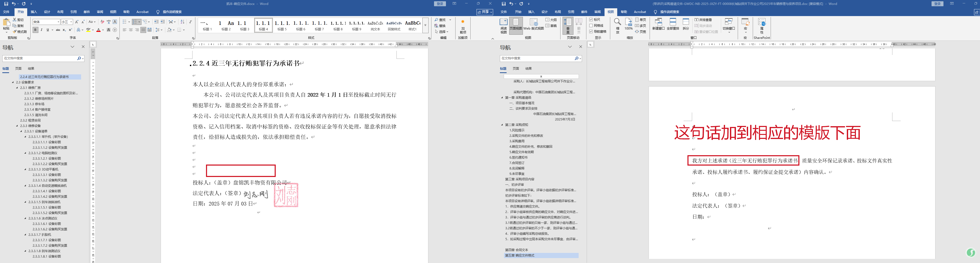Click the Add-ins (加载项) button
The width and height of the screenshot is (980, 263).
pos(463,27)
